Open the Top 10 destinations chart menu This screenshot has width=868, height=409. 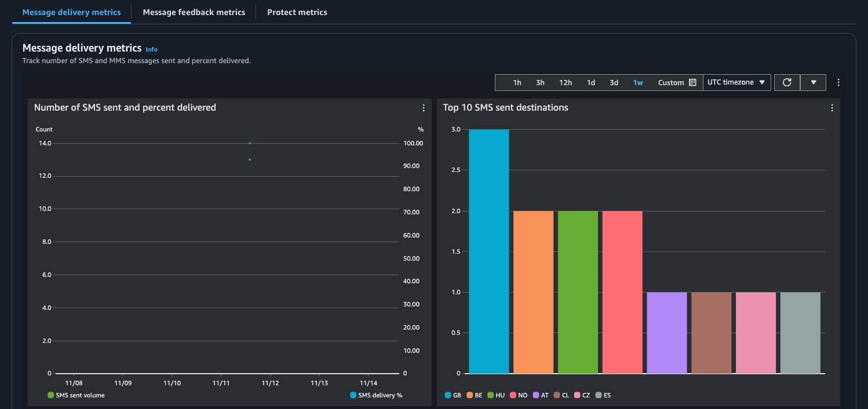click(x=832, y=108)
